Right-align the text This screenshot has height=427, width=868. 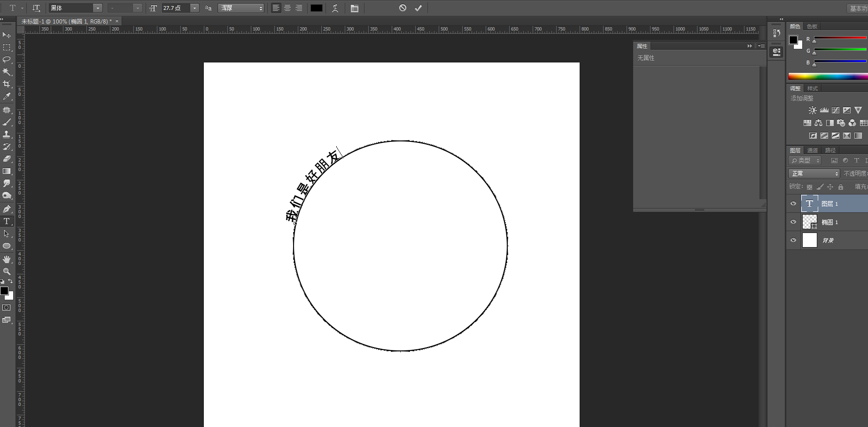point(299,8)
